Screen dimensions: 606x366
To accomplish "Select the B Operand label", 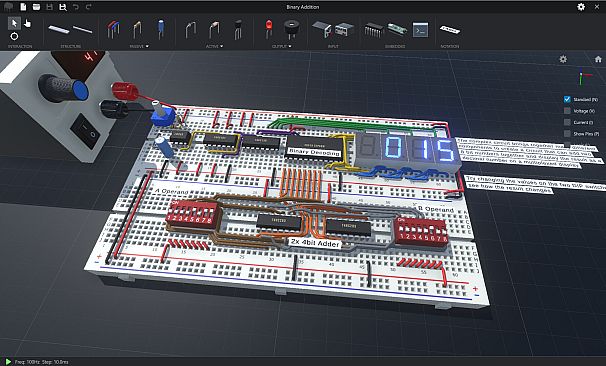I will pyautogui.click(x=435, y=209).
